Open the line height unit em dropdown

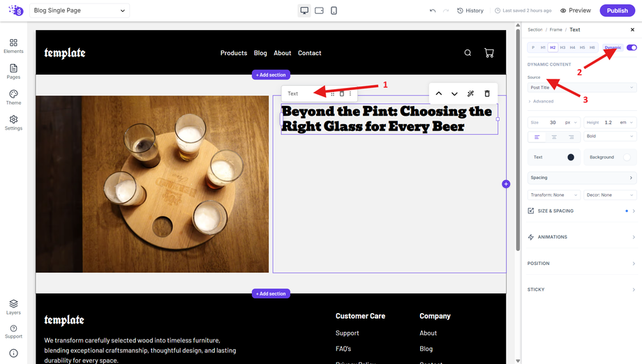pos(626,122)
